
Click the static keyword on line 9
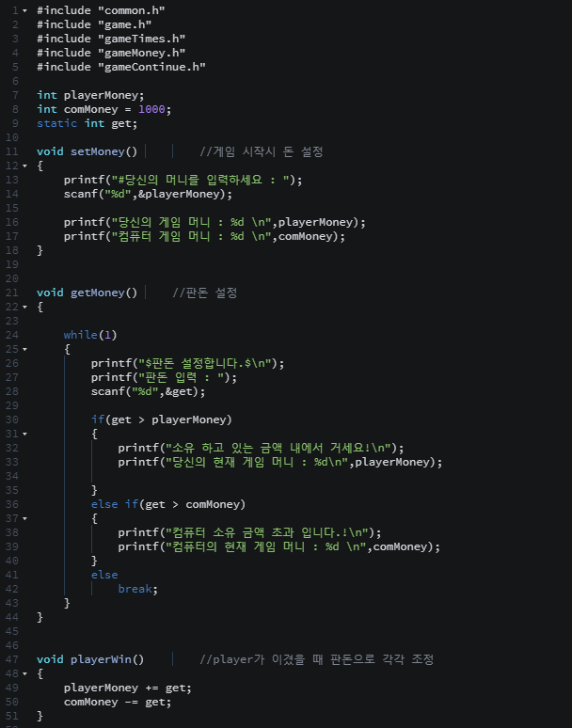click(56, 123)
